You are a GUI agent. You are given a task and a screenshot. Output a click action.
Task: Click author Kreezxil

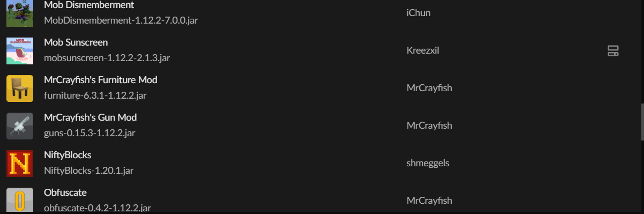(x=423, y=50)
